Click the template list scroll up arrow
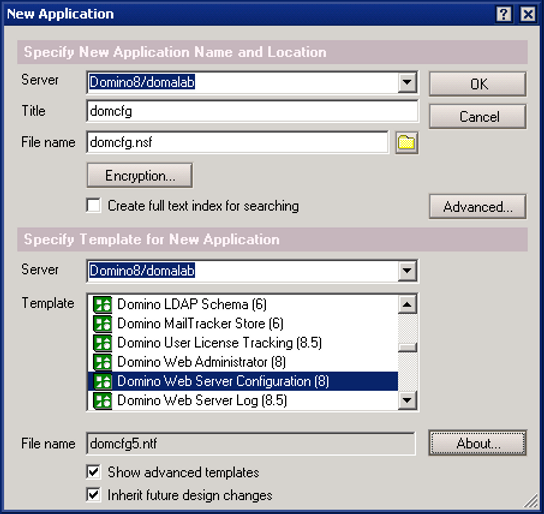Screen dimensions: 544x514 point(407,305)
